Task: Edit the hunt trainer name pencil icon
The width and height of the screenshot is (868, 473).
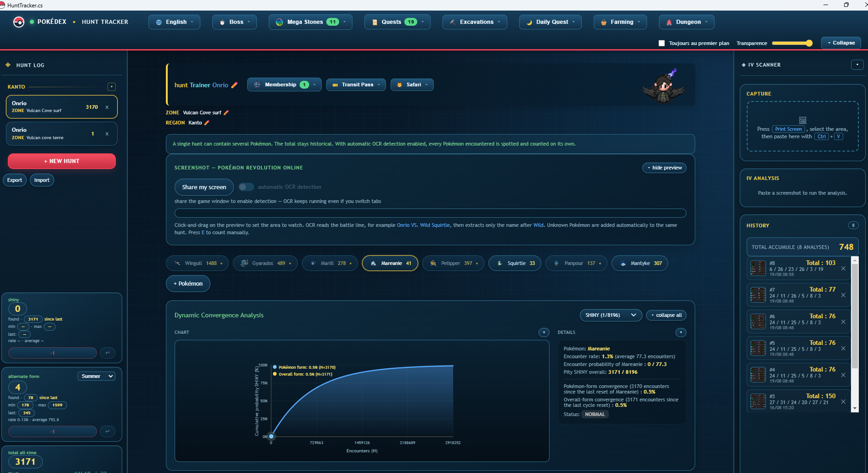Action: pos(234,85)
